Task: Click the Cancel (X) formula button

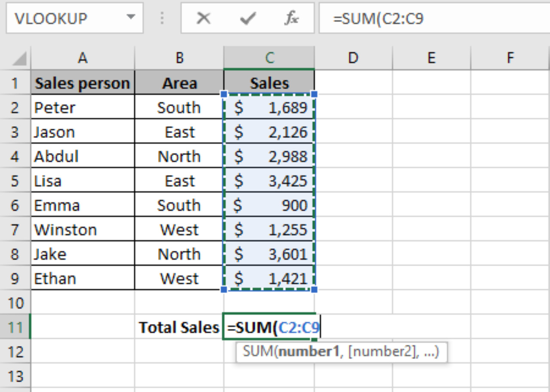Action: 203,18
